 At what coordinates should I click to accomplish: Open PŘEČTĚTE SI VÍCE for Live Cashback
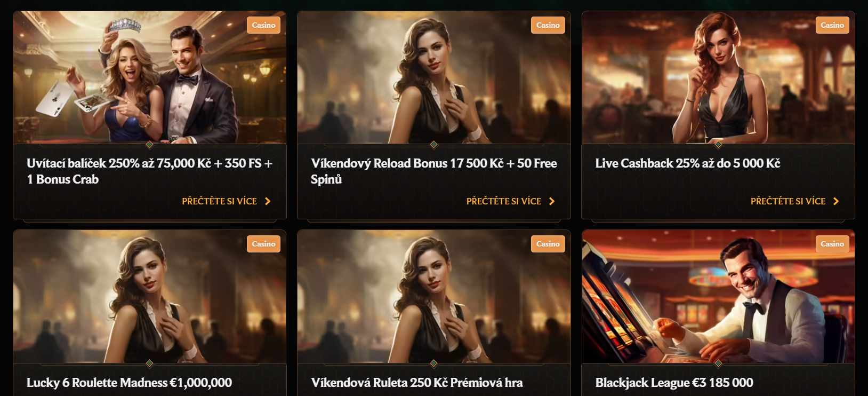pos(788,201)
